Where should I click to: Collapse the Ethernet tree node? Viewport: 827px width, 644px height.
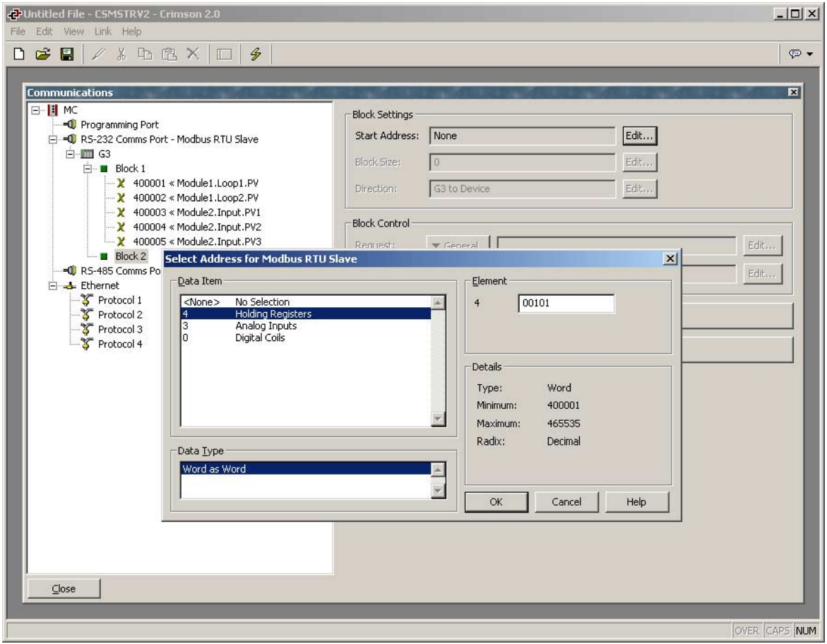click(x=53, y=286)
